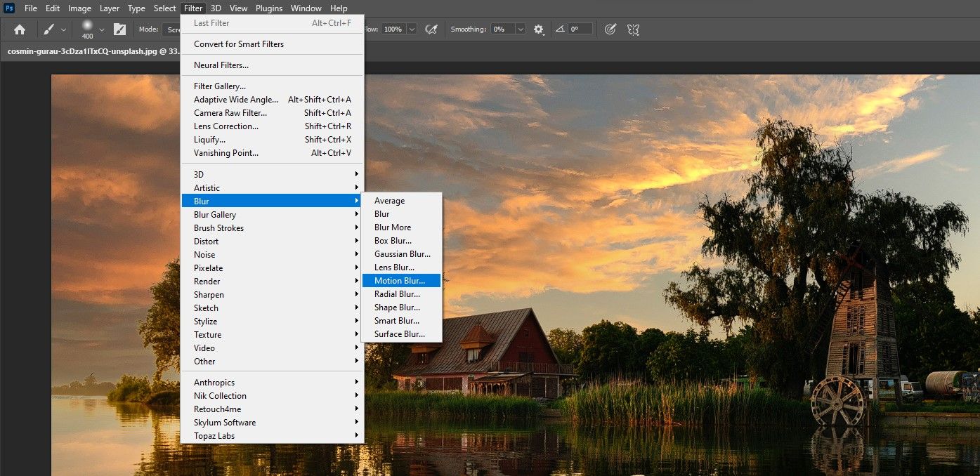Choose Gaussian Blur in the submenu
980x476 pixels.
[x=402, y=254]
